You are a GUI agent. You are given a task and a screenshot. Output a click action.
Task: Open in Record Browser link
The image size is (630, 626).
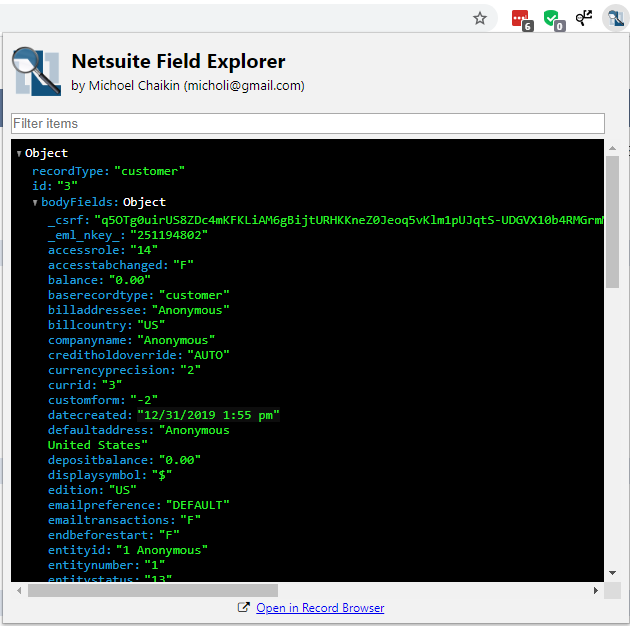point(319,608)
